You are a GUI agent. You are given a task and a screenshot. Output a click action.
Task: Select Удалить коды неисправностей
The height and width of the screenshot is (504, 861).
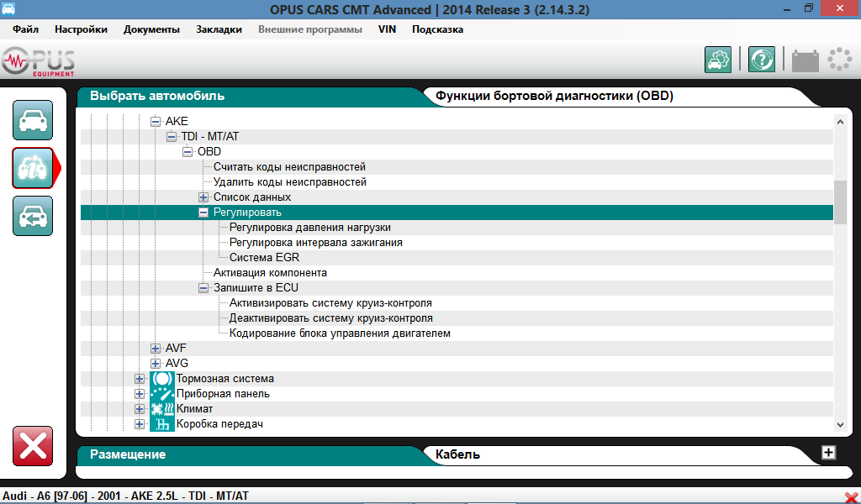coord(290,182)
